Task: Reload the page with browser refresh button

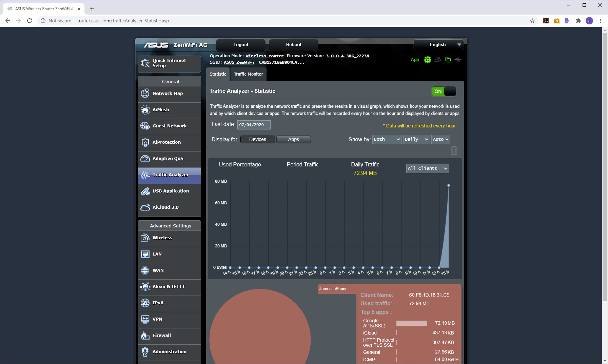Action: (30, 21)
